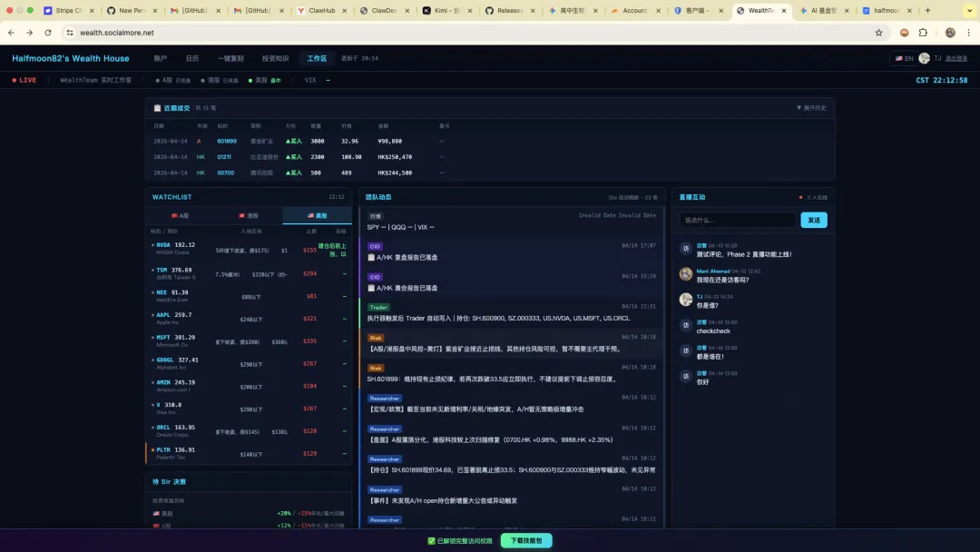This screenshot has height=552, width=980.
Task: Click the 退出登录 logout link
Action: [956, 58]
